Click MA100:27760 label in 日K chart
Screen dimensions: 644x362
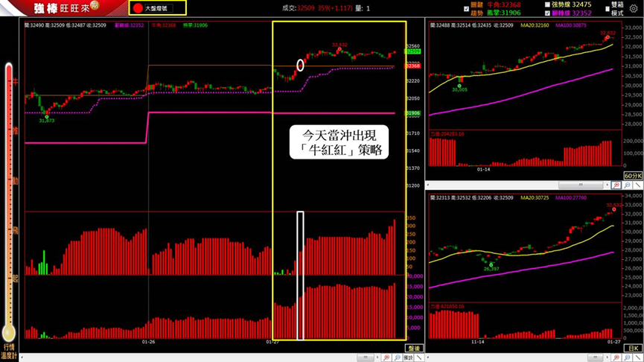click(571, 198)
